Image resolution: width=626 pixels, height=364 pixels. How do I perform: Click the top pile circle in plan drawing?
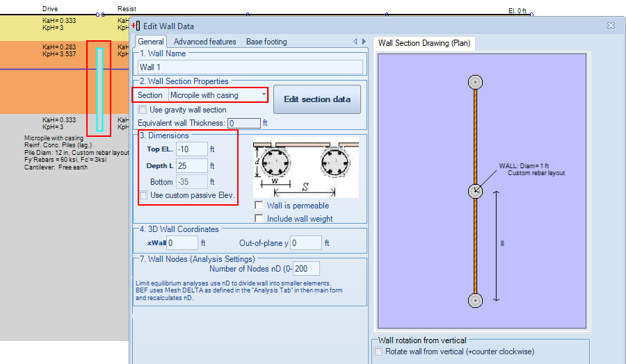475,82
